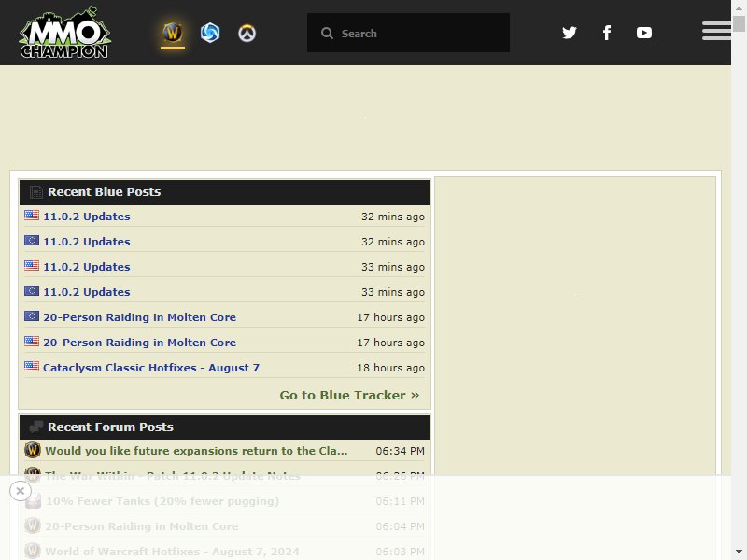Screen dimensions: 747x560
Task: Open EU-flag 11.0.2 Updates posted 33 mins ago
Action: (x=87, y=292)
